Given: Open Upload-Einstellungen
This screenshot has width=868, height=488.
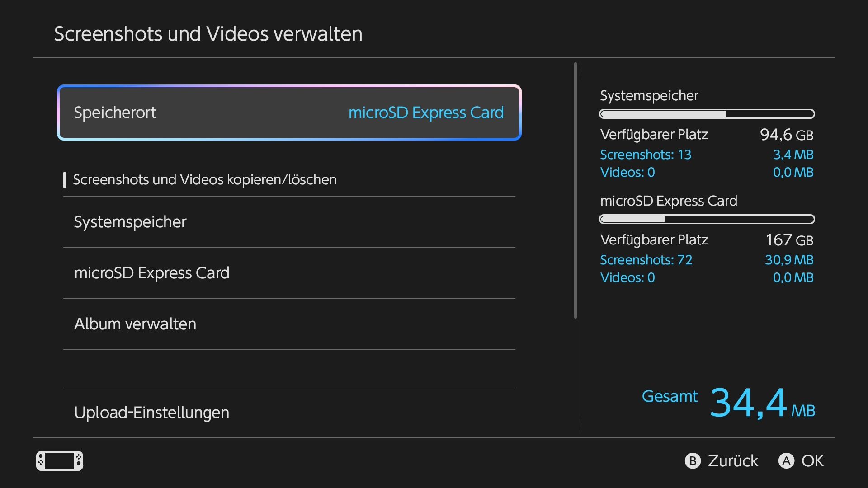Looking at the screenshot, I should tap(289, 412).
